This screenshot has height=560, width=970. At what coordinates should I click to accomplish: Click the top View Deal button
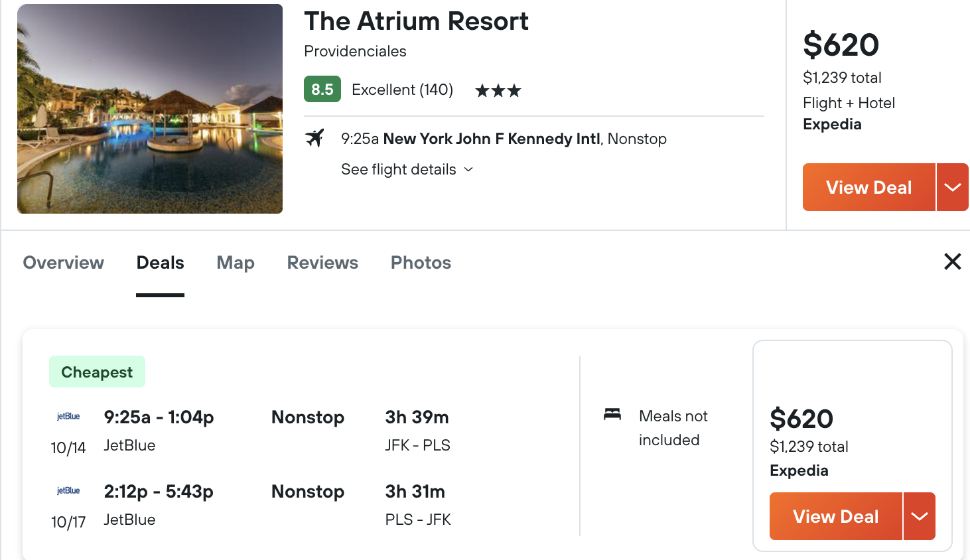(x=869, y=187)
